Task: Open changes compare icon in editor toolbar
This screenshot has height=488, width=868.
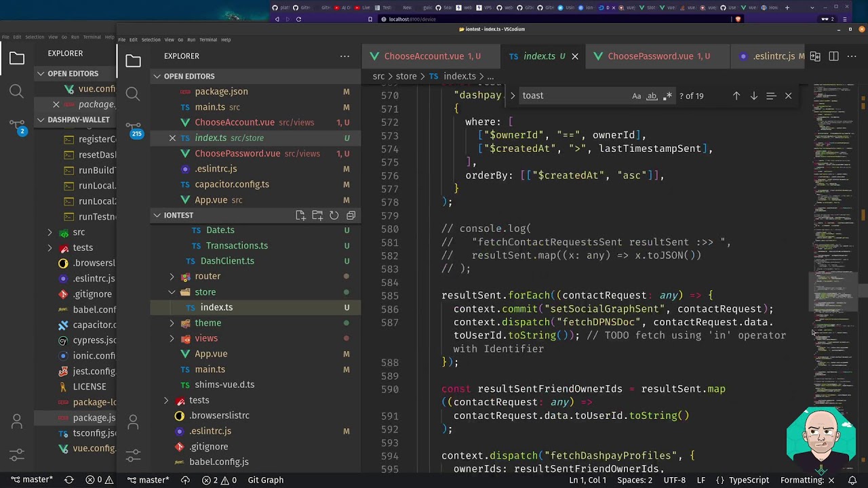Action: pyautogui.click(x=815, y=56)
